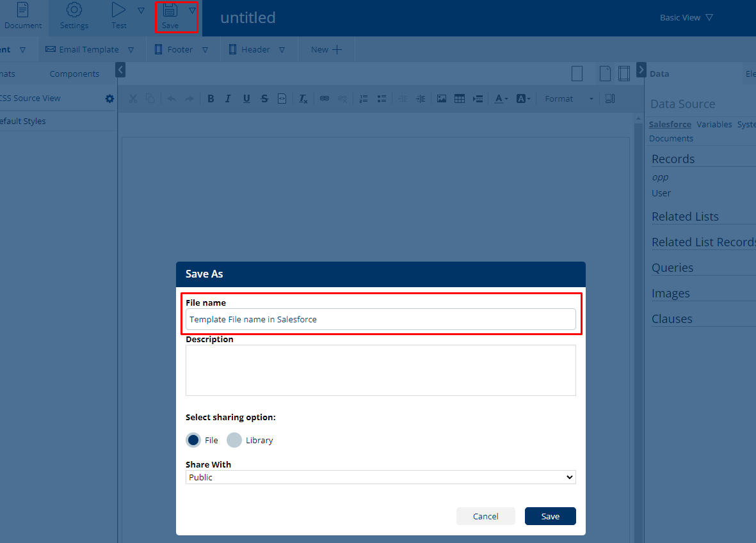Open the Share With dropdown
The image size is (756, 543).
coord(380,477)
